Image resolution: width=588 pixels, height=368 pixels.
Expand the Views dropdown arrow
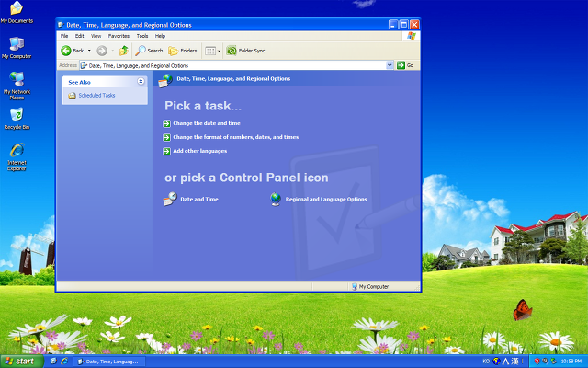[x=219, y=51]
